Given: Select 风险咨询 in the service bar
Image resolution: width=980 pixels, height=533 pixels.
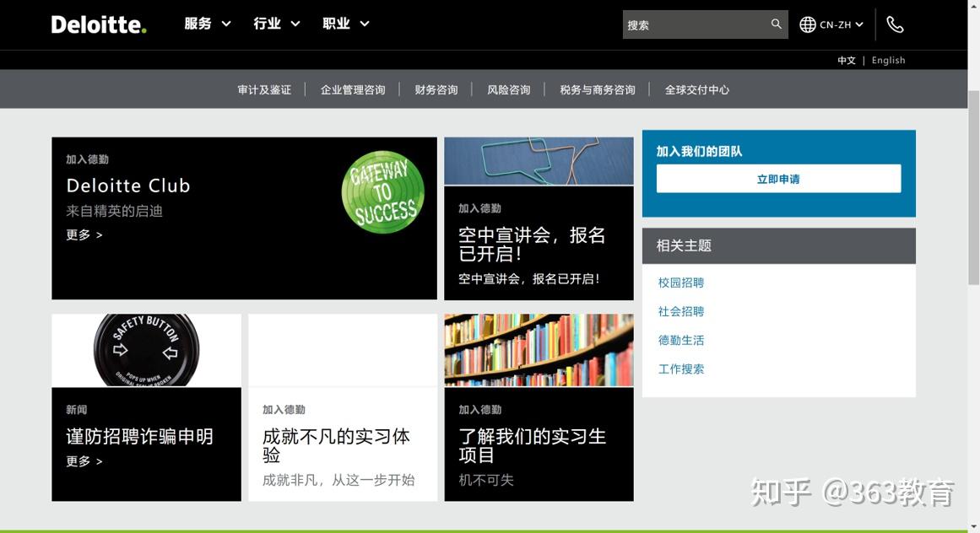Looking at the screenshot, I should coord(509,90).
